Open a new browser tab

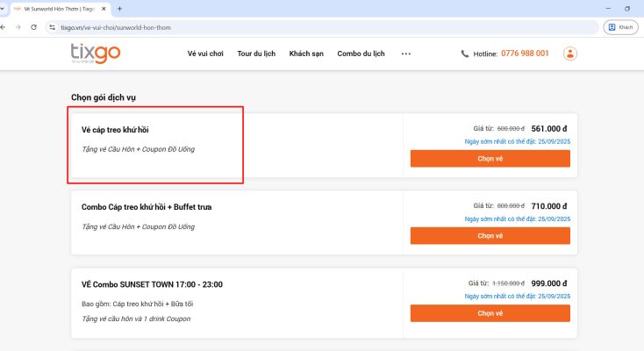pos(119,8)
